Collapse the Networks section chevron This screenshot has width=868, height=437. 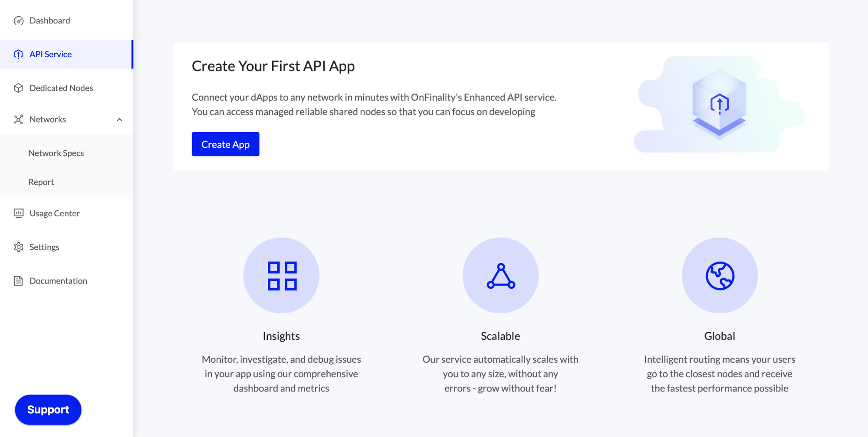point(119,120)
